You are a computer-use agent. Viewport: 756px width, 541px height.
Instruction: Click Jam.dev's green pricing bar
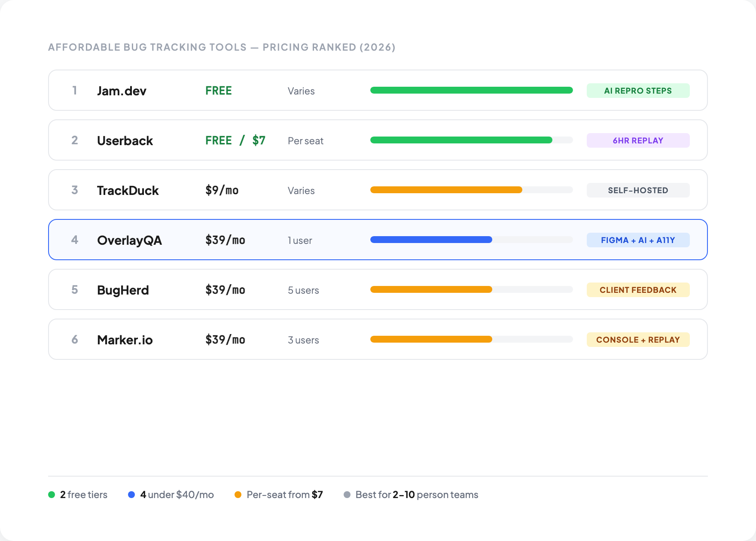coord(471,90)
